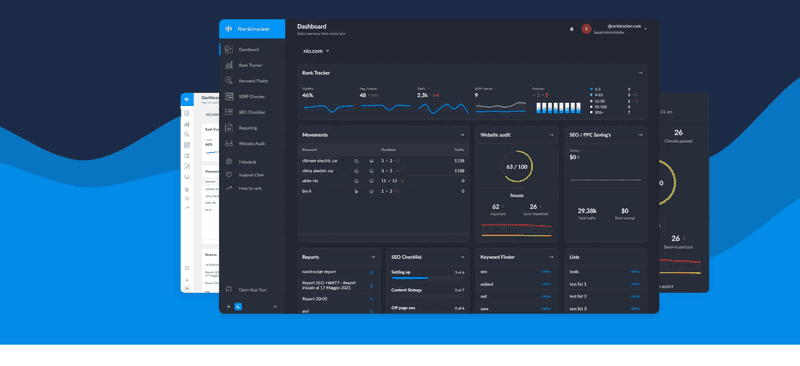Open Rank Tracker via its bar-chart sidebar icon
The width and height of the screenshot is (800, 366).
pos(229,65)
